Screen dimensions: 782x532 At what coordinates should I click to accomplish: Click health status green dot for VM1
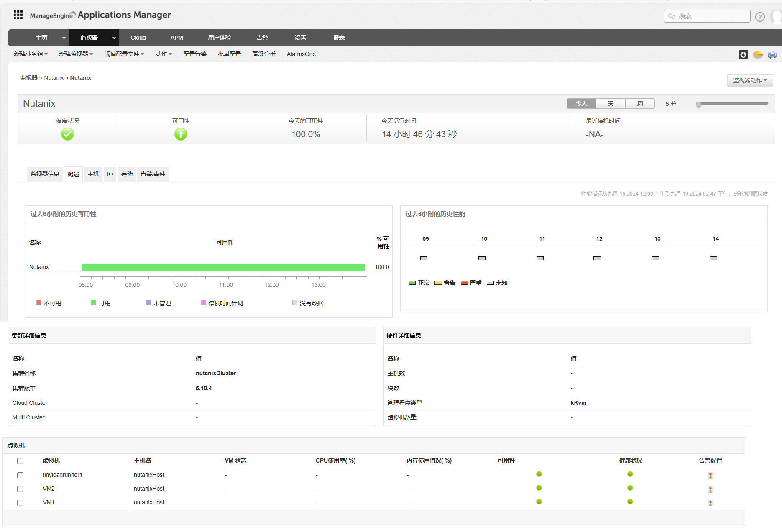pos(630,501)
